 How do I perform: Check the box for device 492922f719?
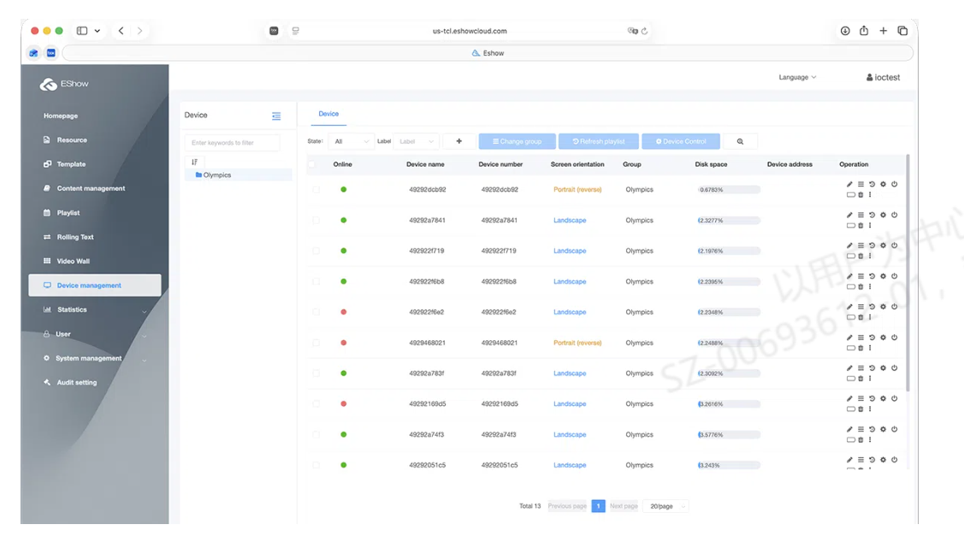(x=316, y=251)
